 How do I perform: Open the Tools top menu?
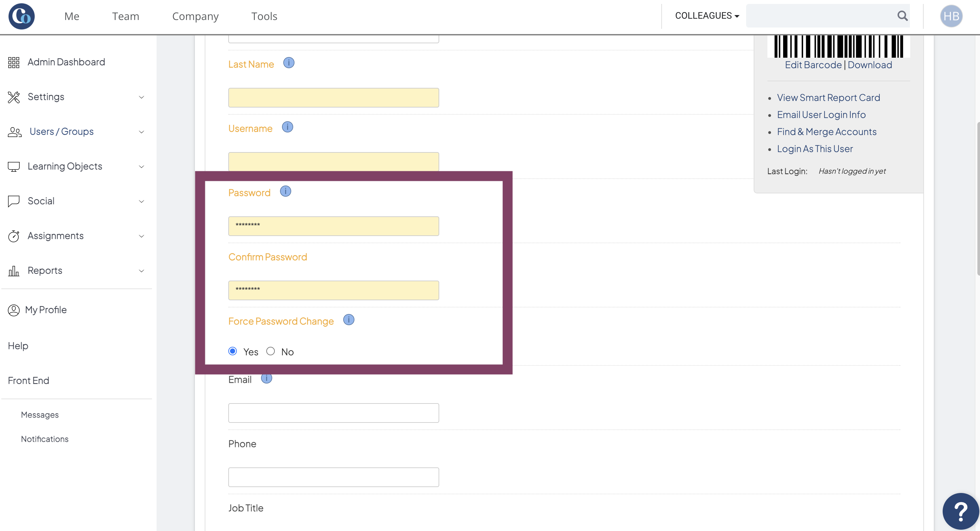tap(264, 16)
